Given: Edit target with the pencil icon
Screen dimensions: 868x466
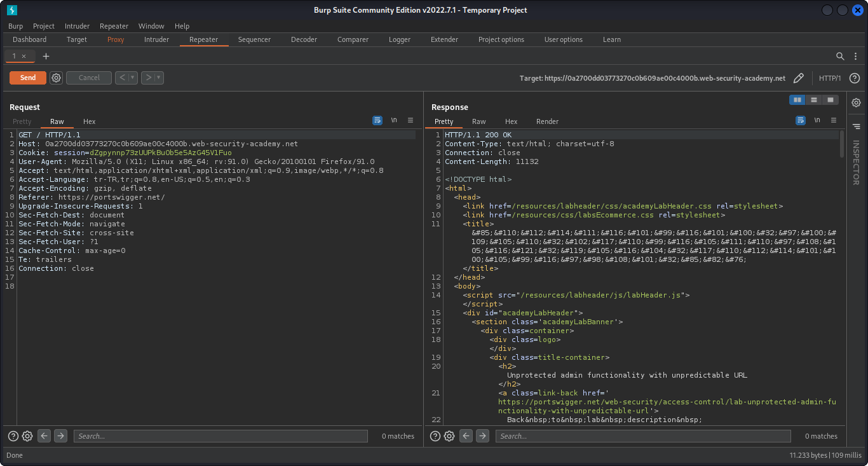Looking at the screenshot, I should (799, 78).
